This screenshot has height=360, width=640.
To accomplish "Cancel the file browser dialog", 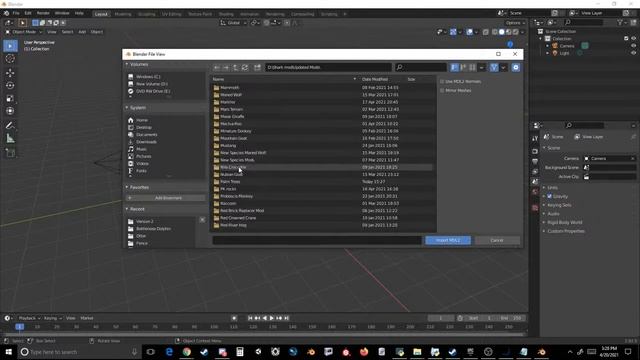I will coord(497,240).
